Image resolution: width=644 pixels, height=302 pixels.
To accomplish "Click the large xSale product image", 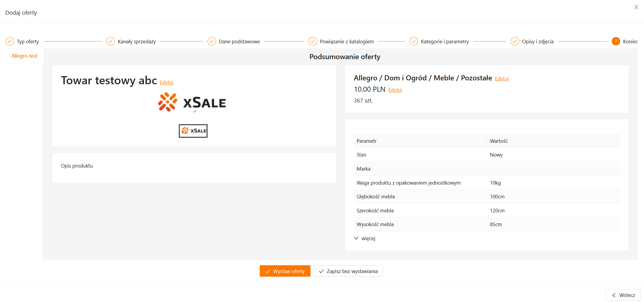I will 192,102.
